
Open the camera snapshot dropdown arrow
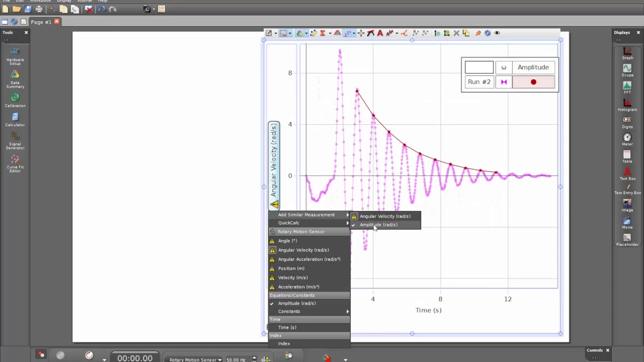click(x=153, y=9)
